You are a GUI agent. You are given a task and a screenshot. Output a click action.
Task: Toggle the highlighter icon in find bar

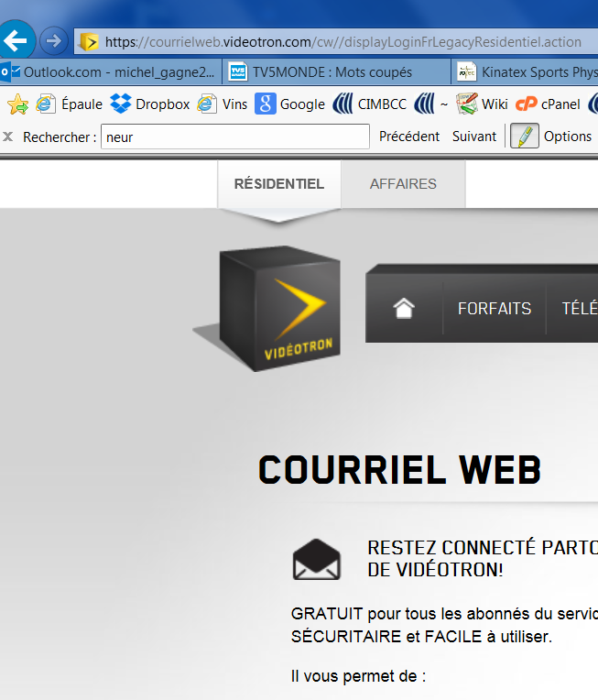(x=524, y=137)
